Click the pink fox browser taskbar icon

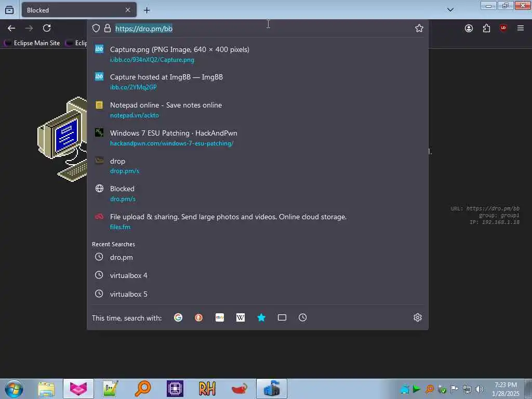[x=78, y=389]
